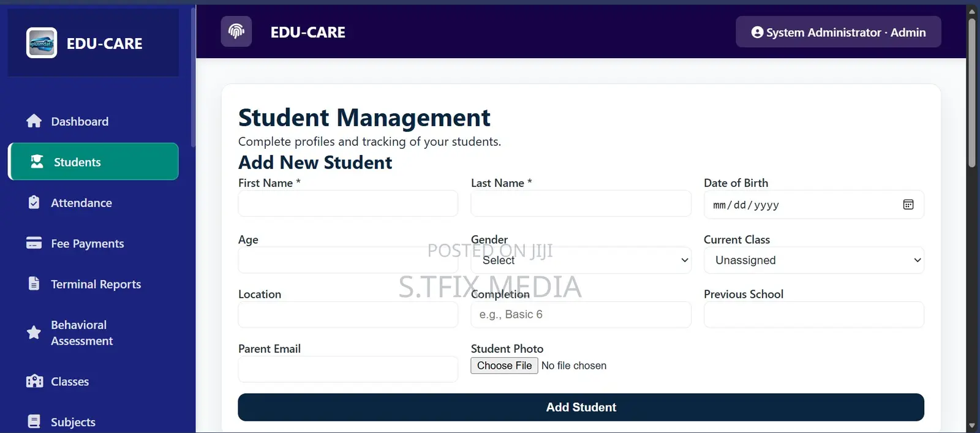This screenshot has height=433, width=980.
Task: Click Choose File for Student Photo
Action: (x=504, y=366)
